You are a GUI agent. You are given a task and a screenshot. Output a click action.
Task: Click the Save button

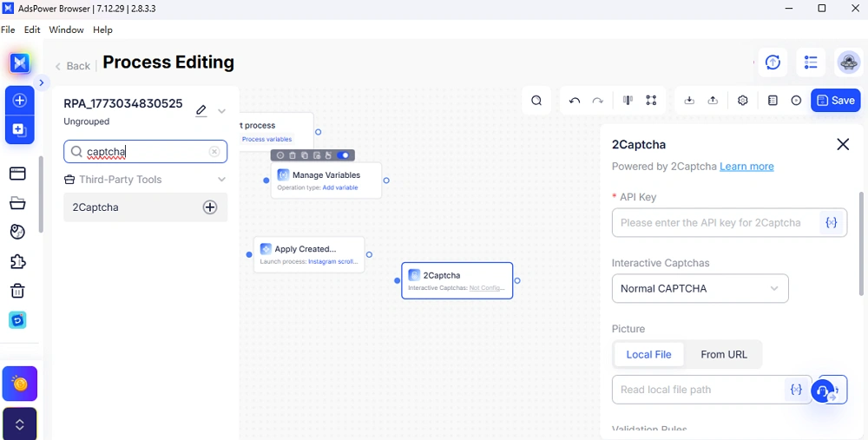click(x=835, y=101)
